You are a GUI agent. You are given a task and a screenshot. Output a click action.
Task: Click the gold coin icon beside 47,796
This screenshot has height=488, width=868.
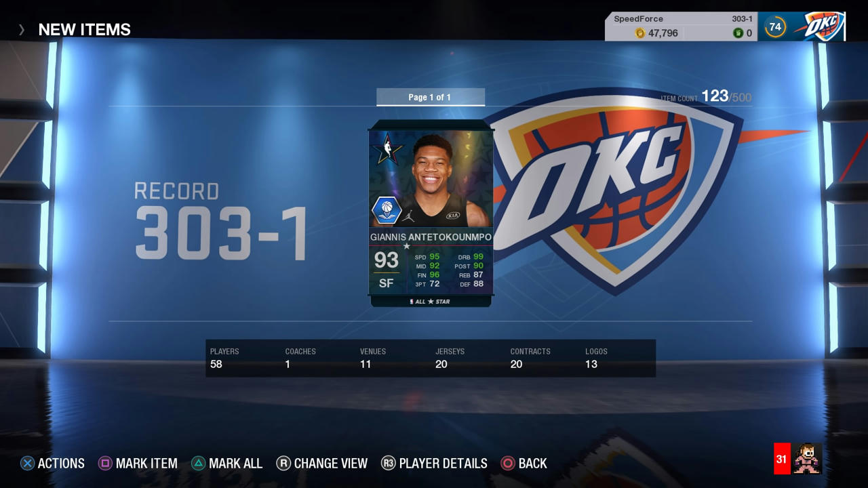[x=639, y=33]
